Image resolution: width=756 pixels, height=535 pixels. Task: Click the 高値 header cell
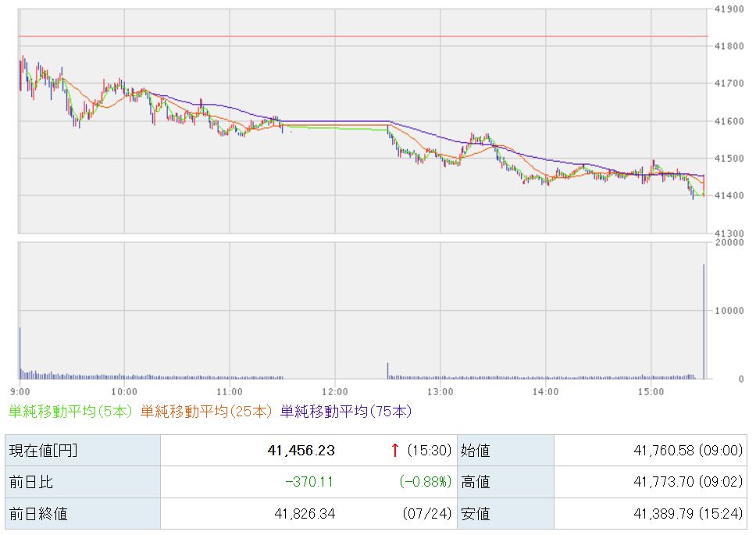[x=505, y=482]
